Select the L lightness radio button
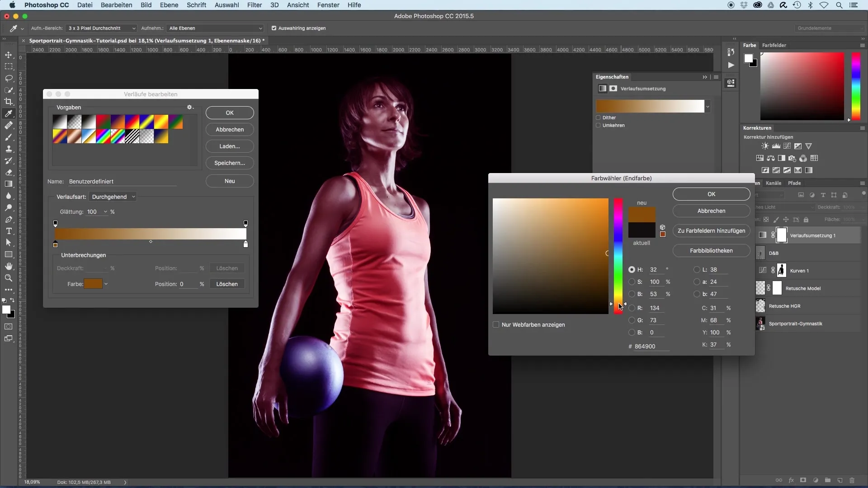This screenshot has width=868, height=488. [x=697, y=269]
